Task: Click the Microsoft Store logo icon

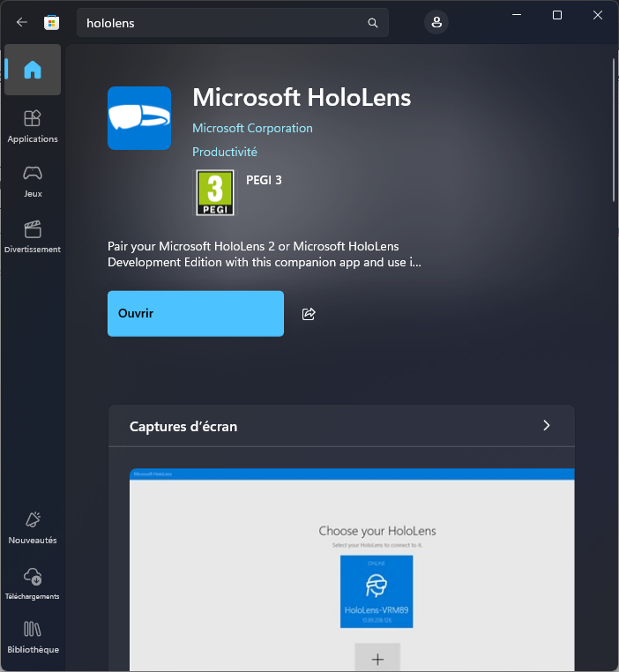Action: [52, 23]
